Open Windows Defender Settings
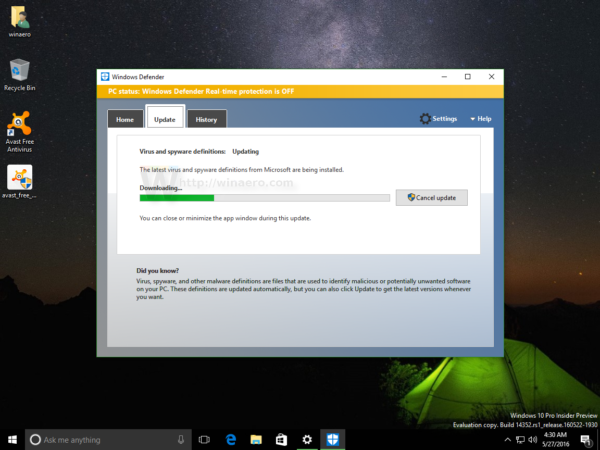The height and width of the screenshot is (450, 600). point(439,119)
